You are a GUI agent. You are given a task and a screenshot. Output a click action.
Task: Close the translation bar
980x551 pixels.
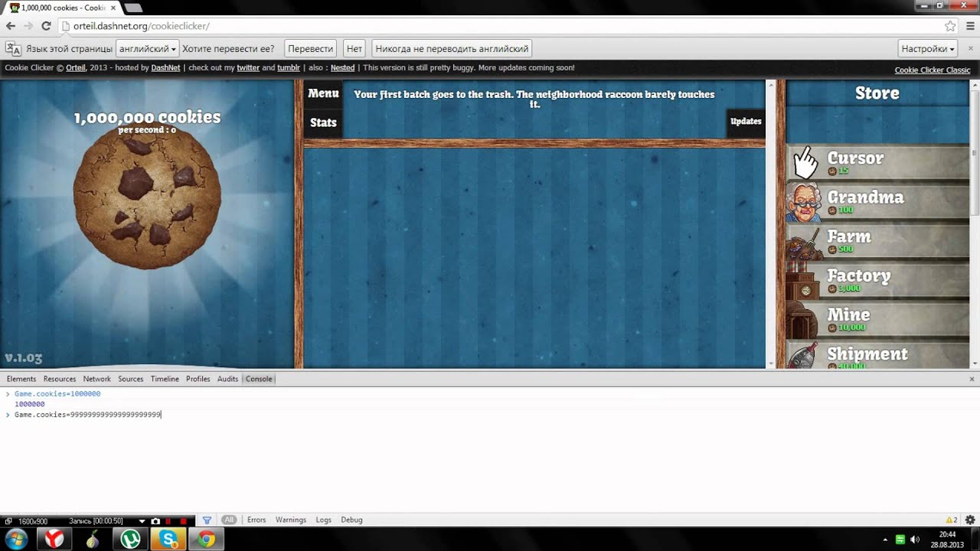pos(970,48)
